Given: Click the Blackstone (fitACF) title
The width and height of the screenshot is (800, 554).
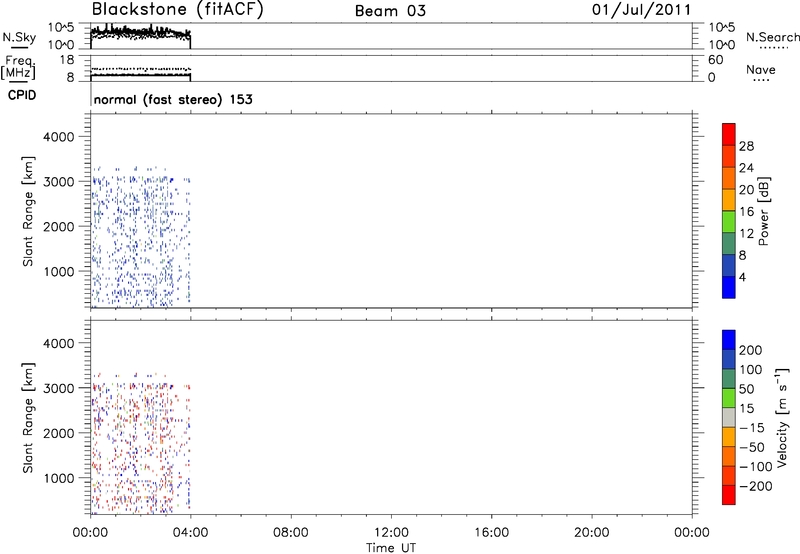Looking at the screenshot, I should pyautogui.click(x=178, y=9).
